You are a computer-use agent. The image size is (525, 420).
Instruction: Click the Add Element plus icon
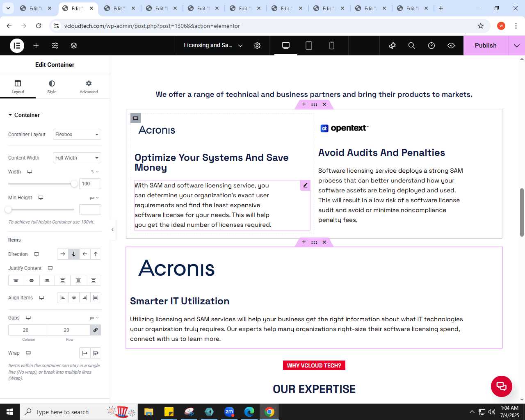click(x=36, y=46)
